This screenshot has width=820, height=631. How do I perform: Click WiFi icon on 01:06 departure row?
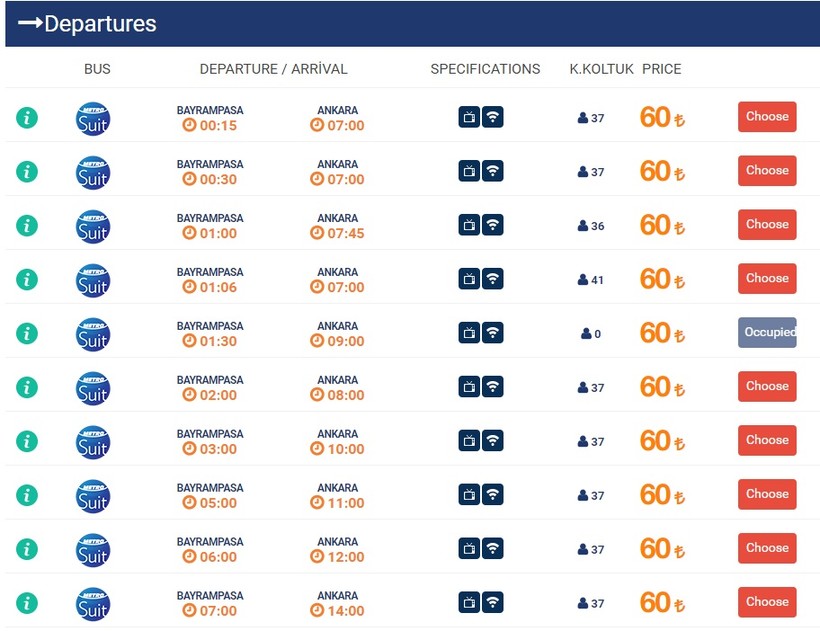[493, 279]
